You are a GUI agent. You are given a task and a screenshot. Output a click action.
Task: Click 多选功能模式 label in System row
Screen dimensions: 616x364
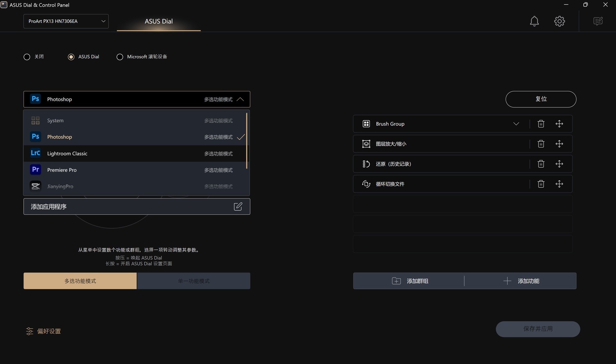click(218, 121)
